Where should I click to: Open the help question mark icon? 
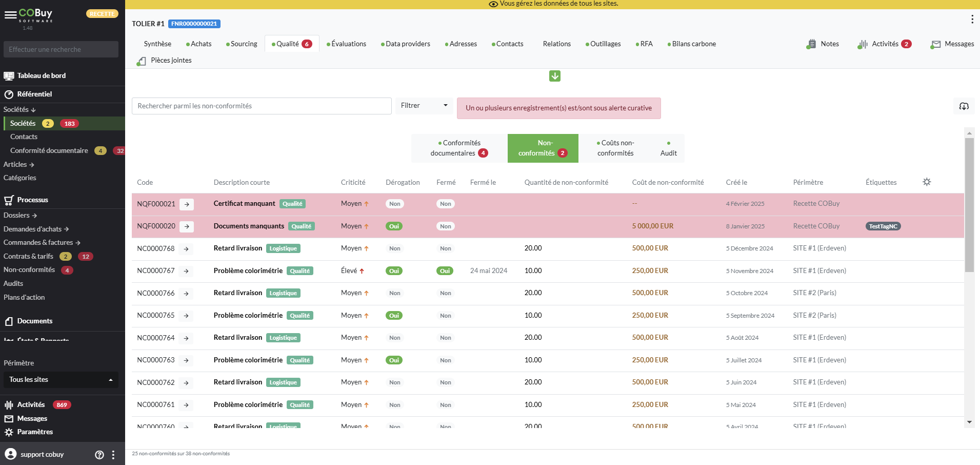pos(99,455)
